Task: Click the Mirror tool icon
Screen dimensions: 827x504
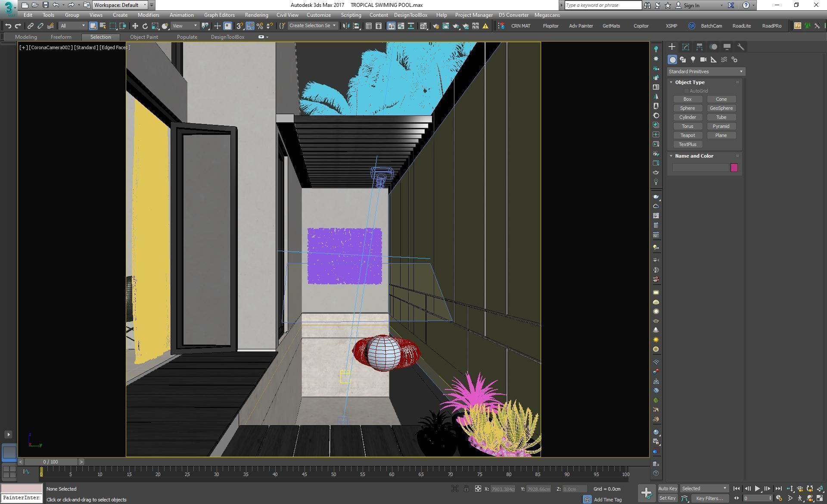Action: (x=346, y=26)
